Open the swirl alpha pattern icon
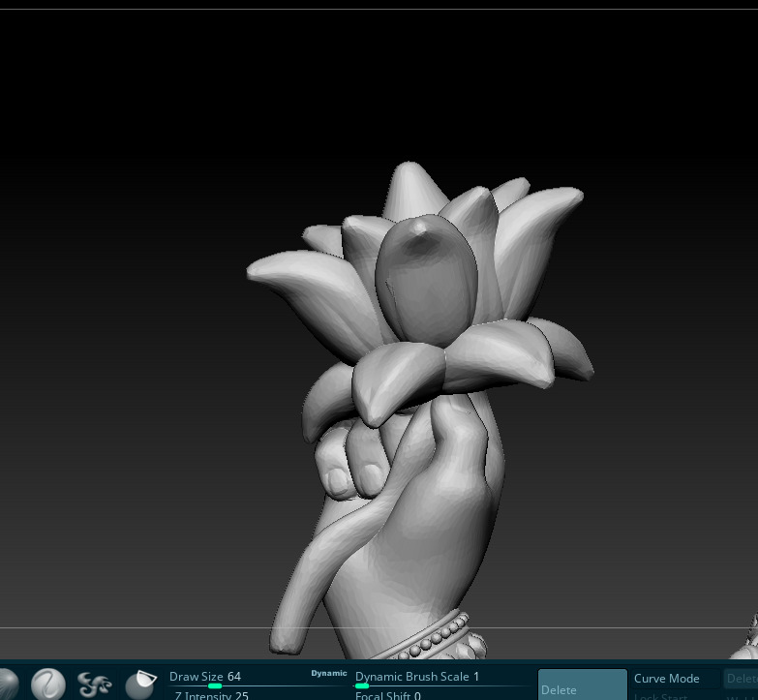The image size is (758, 700). point(94,685)
